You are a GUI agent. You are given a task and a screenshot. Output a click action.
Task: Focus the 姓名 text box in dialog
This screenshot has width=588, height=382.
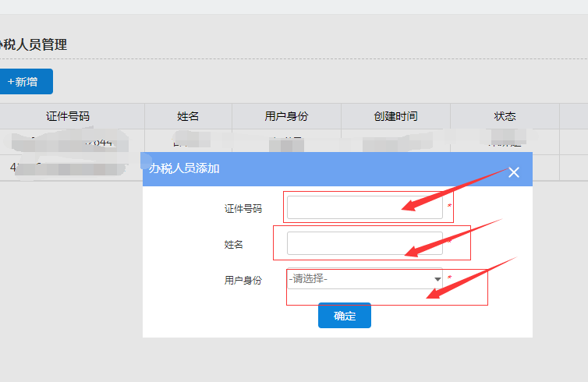coord(364,243)
